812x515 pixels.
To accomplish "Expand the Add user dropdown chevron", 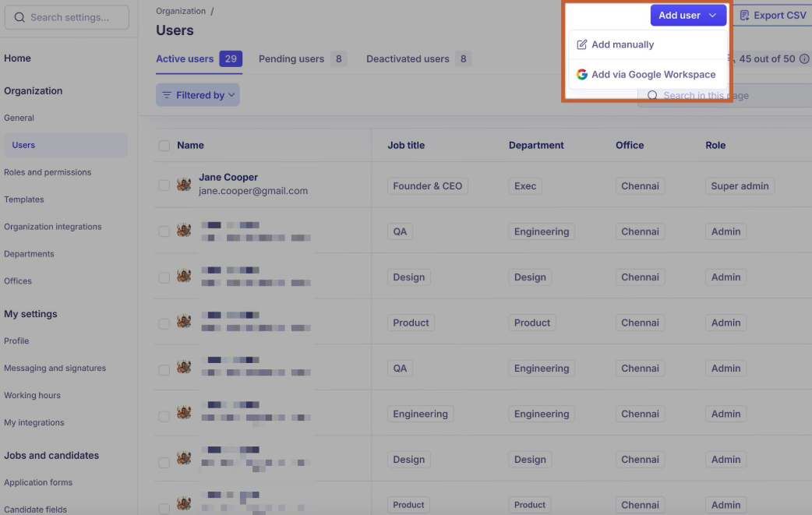I will pos(712,16).
